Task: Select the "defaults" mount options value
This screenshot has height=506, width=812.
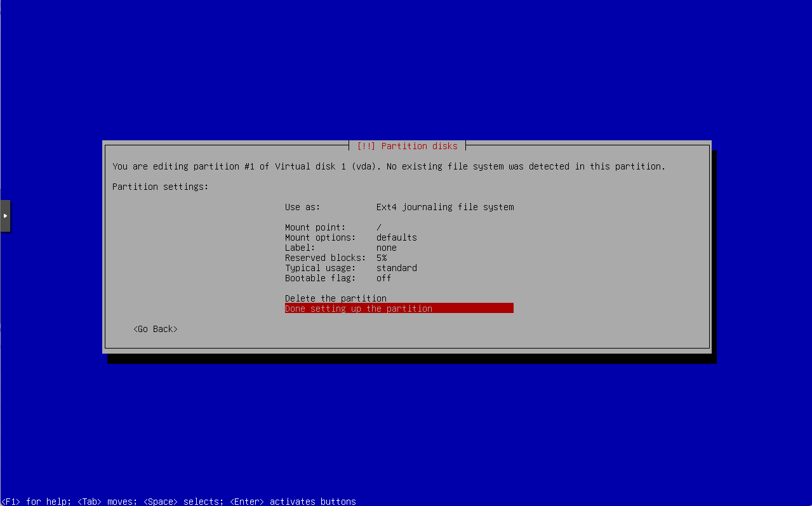Action: pyautogui.click(x=396, y=237)
